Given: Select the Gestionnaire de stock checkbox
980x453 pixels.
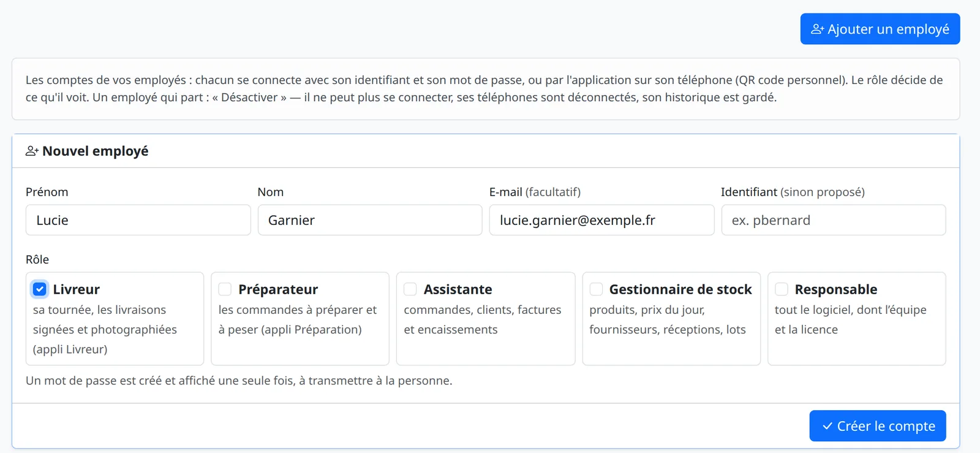Looking at the screenshot, I should click(596, 289).
